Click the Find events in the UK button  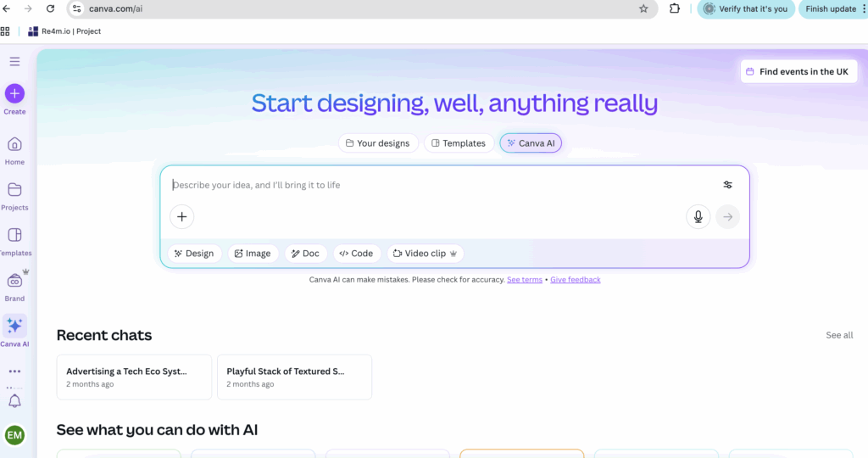[x=796, y=72]
